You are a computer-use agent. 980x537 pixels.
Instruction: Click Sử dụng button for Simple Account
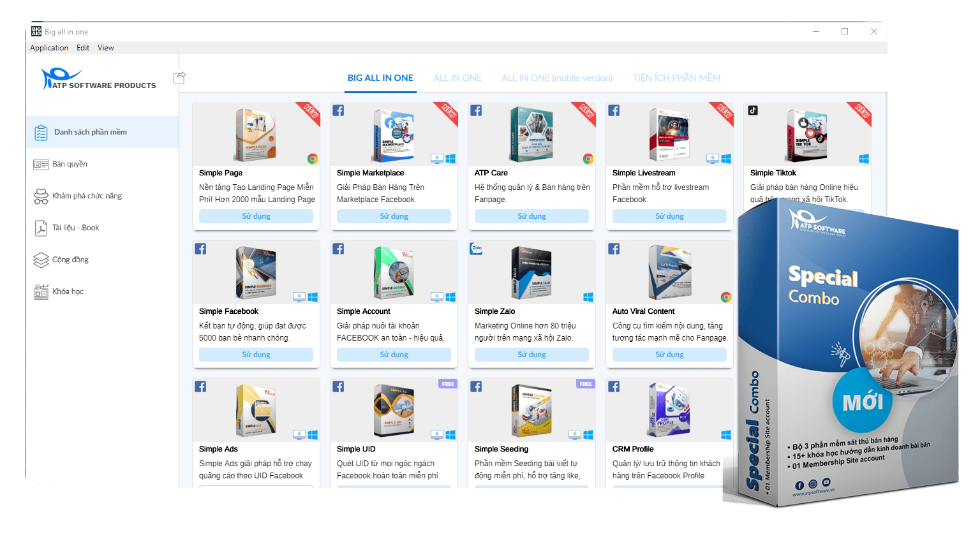coord(394,355)
